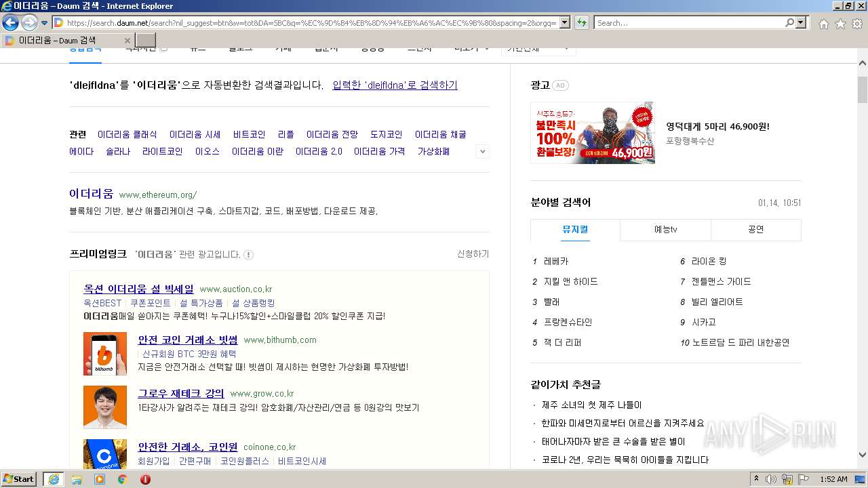Open the IE Home icon
868x488 pixels.
tap(823, 24)
